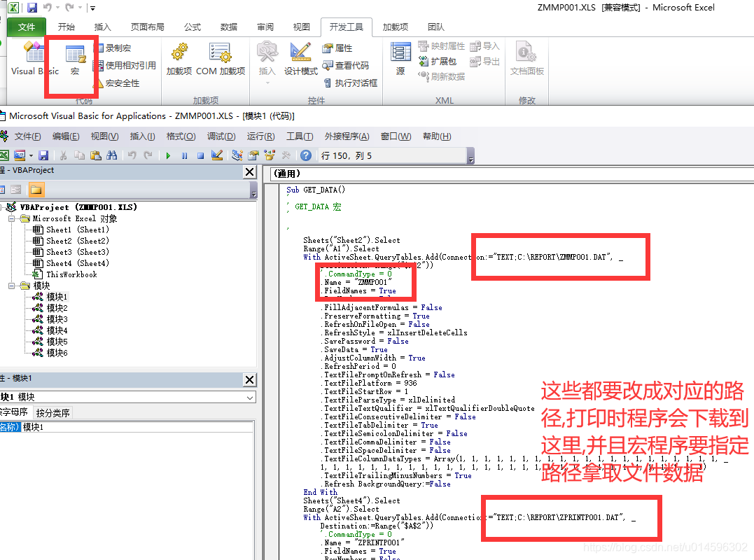This screenshot has width=754, height=560.
Task: Open Project Explorer icon in VBA toolbar
Action: [237, 155]
